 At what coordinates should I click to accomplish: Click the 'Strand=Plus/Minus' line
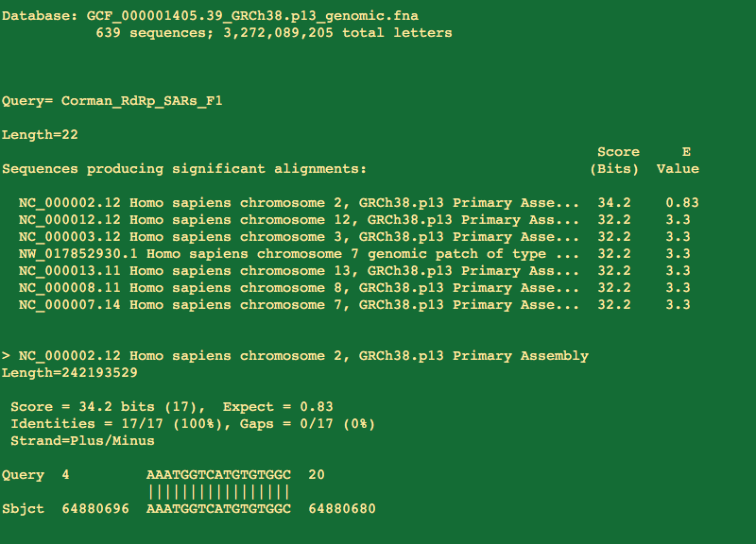tap(82, 441)
